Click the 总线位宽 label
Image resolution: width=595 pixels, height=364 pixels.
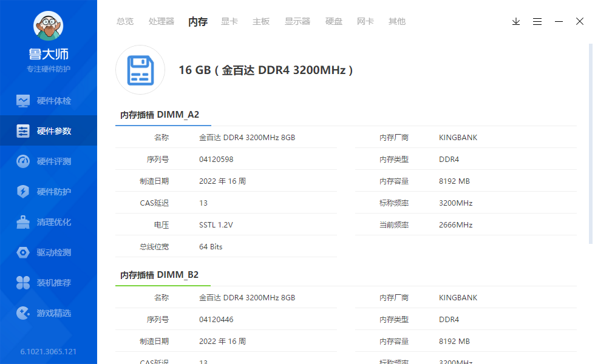pyautogui.click(x=154, y=247)
